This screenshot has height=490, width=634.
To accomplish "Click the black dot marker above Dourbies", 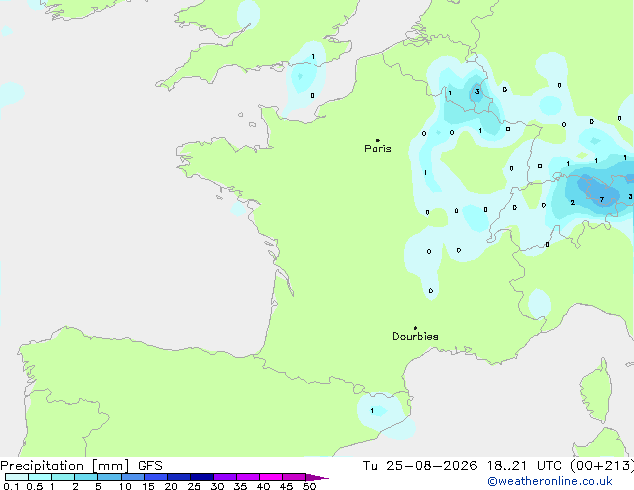I will click(x=415, y=328).
